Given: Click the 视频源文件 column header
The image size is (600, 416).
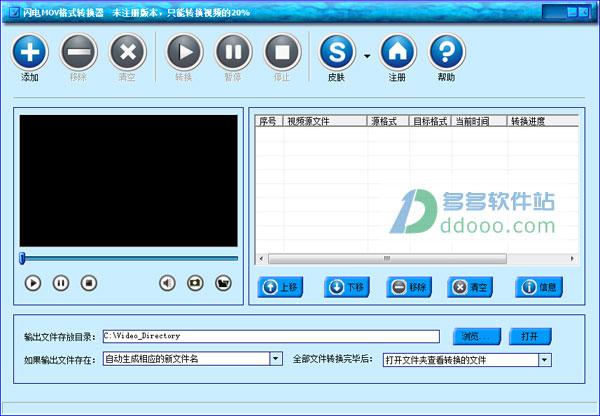Looking at the screenshot, I should click(x=325, y=121).
